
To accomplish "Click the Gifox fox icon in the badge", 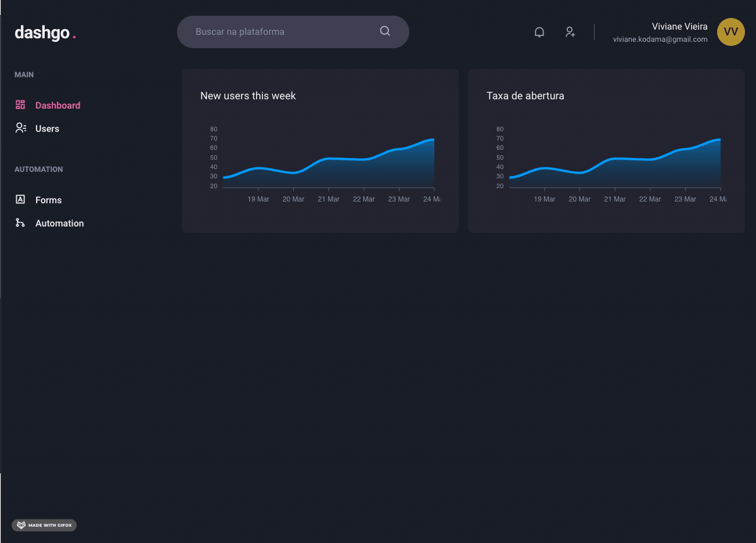I will point(21,524).
